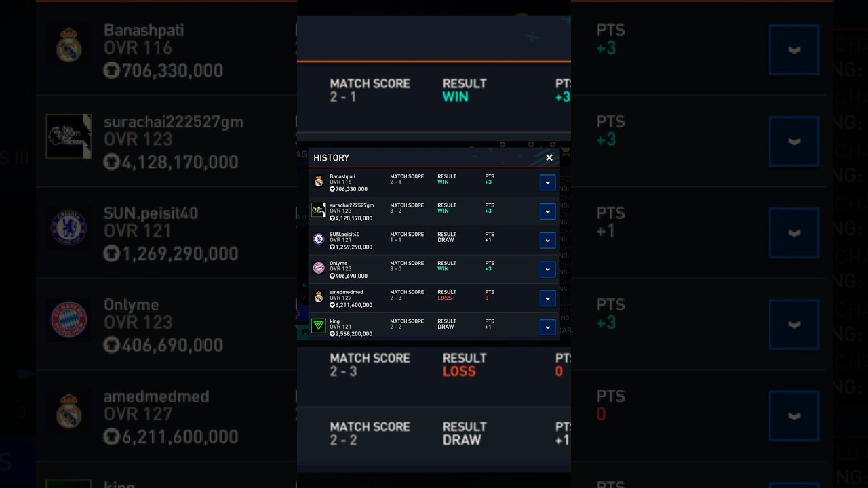Click amedmedmed's Real Madrid badge in History list
Viewport: 868px width, 488px height.
(x=319, y=298)
